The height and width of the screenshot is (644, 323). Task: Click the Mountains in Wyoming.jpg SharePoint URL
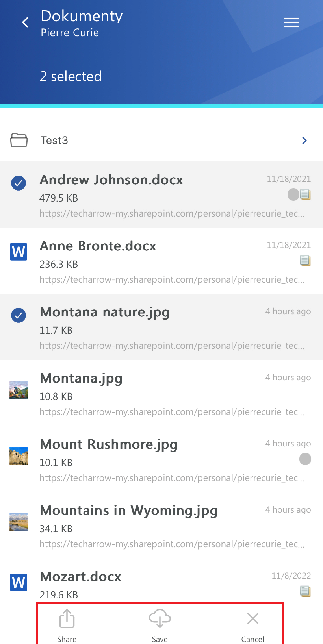coord(172,544)
